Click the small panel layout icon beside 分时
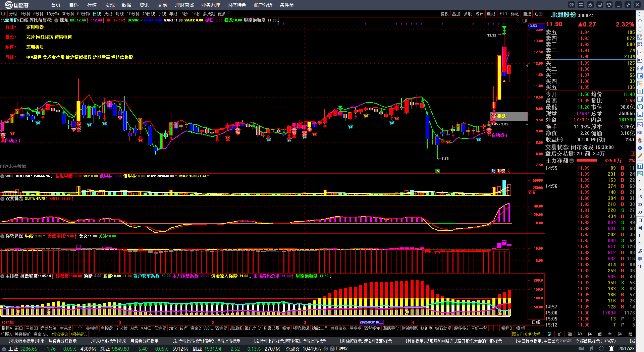The width and height of the screenshot is (644, 352). click(x=3, y=14)
